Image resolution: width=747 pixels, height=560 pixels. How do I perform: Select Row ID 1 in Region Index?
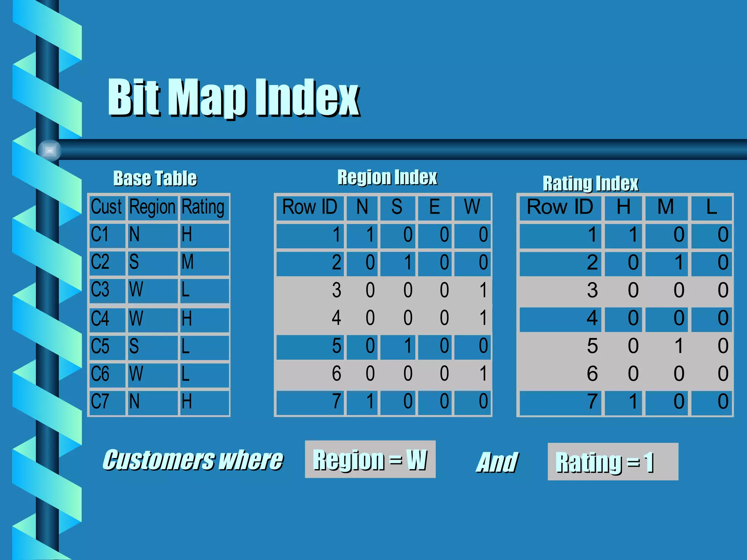(310, 236)
